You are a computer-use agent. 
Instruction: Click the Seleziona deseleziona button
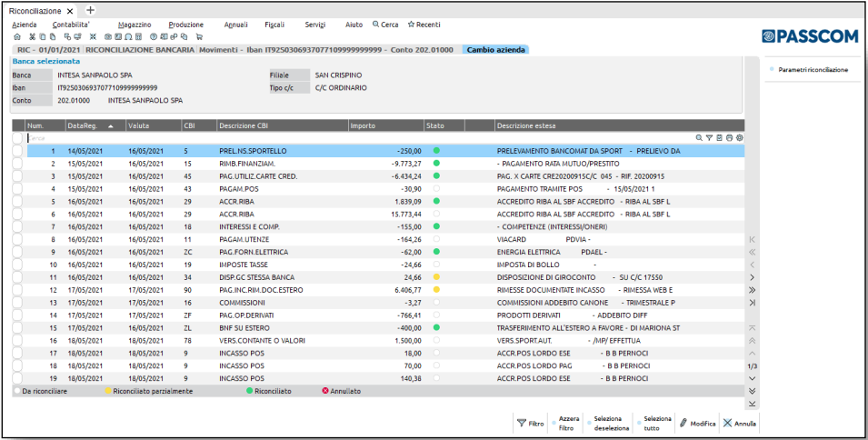pos(607,424)
